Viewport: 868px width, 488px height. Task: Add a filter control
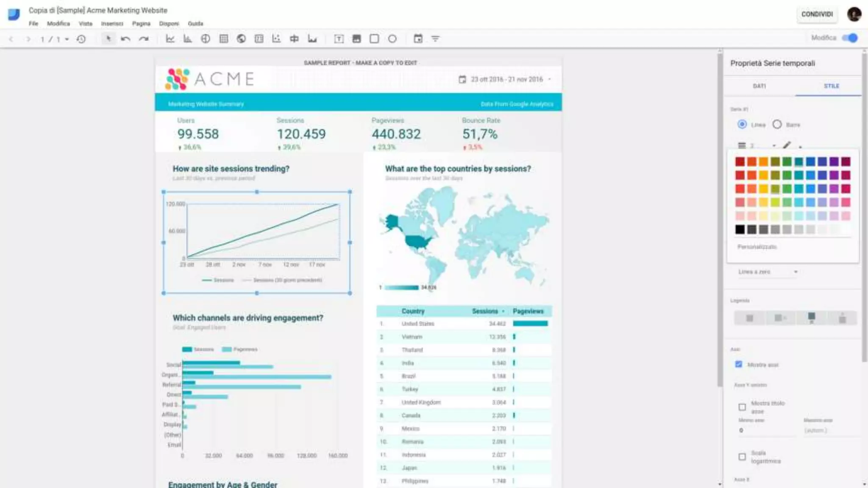(x=435, y=39)
